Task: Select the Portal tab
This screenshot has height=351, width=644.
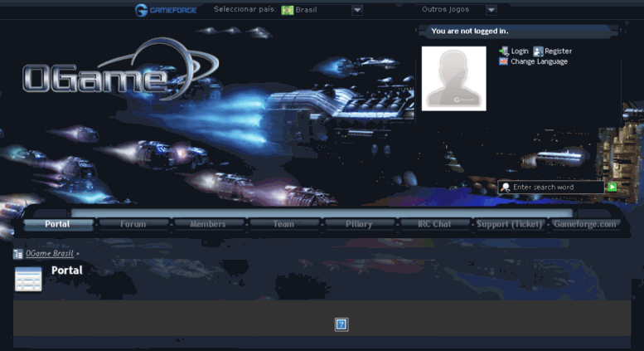Action: 57,224
